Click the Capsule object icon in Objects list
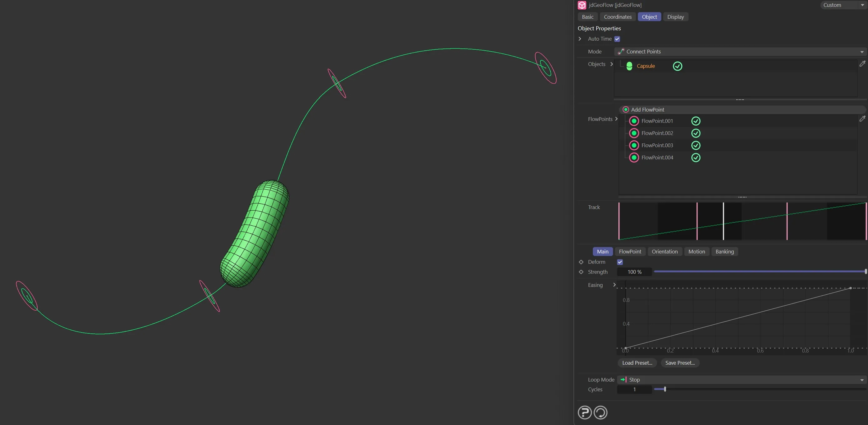Screen dimensions: 868x425 pos(629,66)
